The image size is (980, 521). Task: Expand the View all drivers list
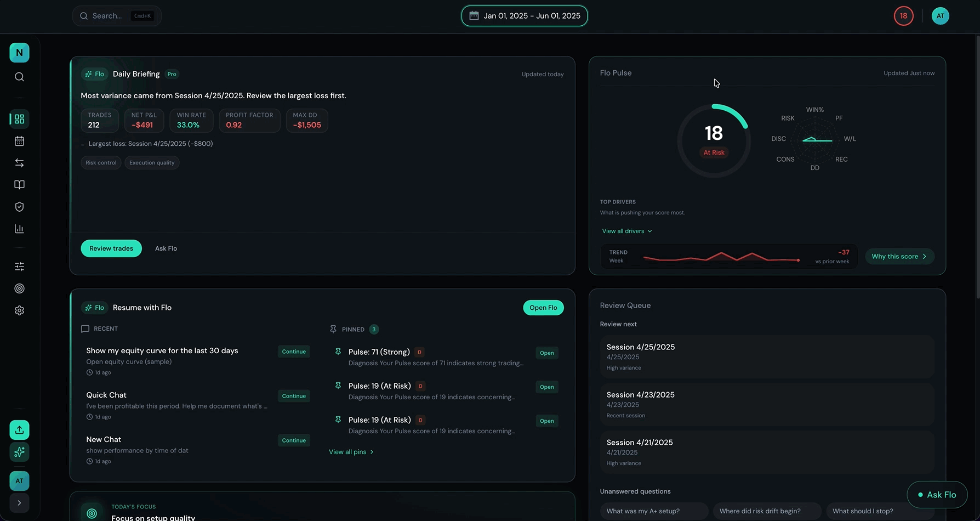point(626,231)
